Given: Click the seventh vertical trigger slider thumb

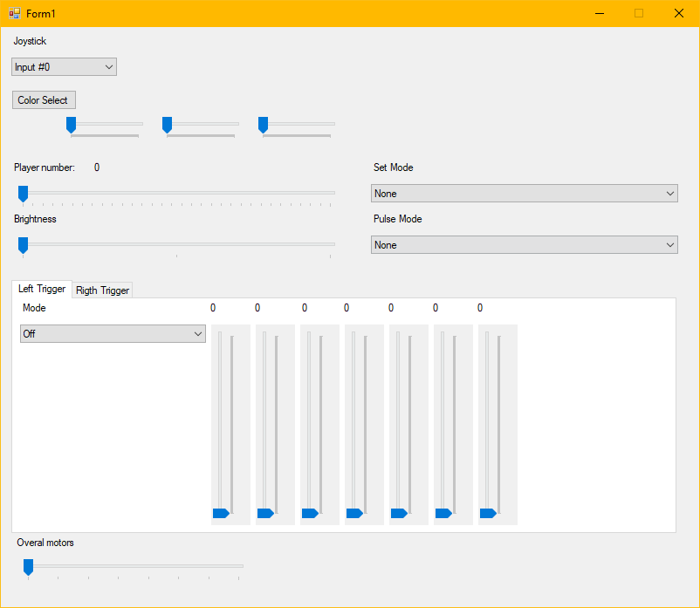Looking at the screenshot, I should click(x=488, y=513).
